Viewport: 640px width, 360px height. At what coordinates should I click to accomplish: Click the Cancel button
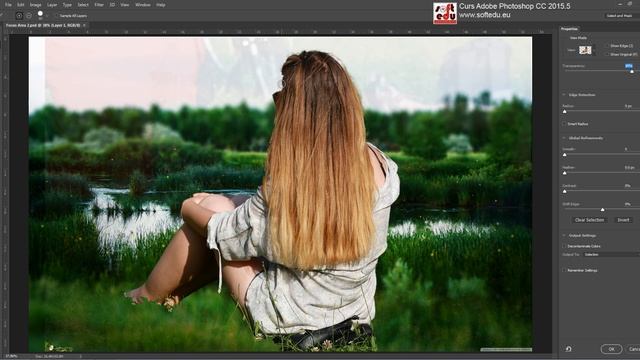[x=633, y=349]
